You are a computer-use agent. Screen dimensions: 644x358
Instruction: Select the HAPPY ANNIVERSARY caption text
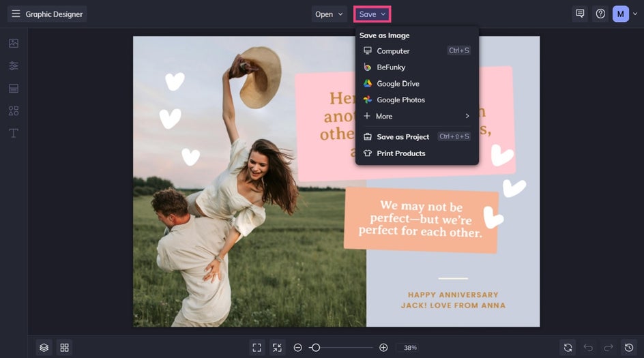(453, 300)
